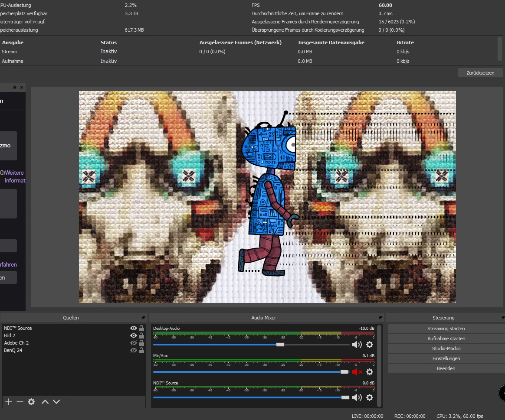505x420 pixels.
Task: Click Zurücksetzen to reset stats
Action: [x=481, y=73]
